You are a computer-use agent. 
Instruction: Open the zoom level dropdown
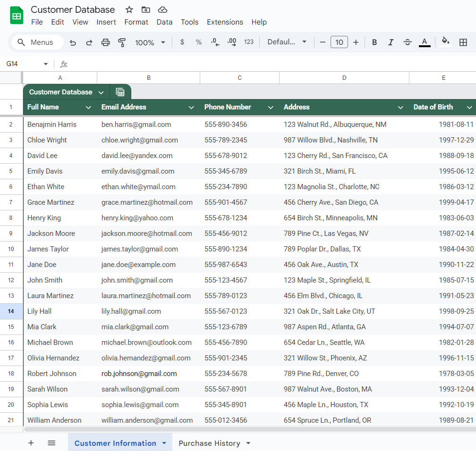150,42
